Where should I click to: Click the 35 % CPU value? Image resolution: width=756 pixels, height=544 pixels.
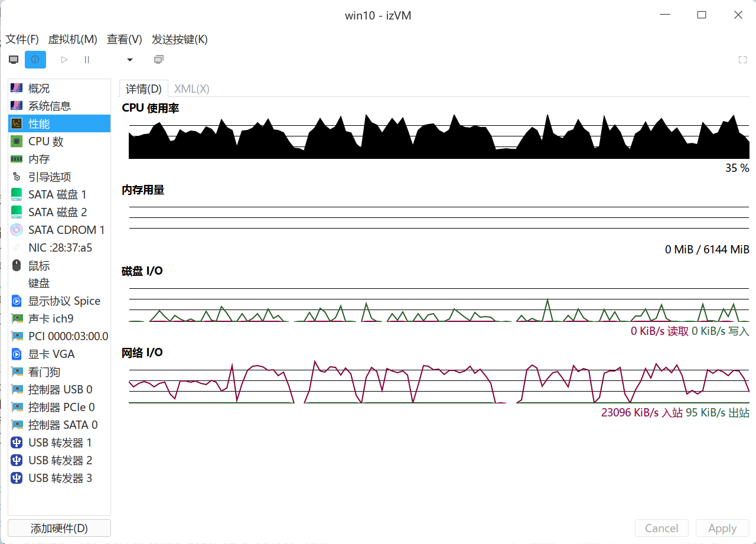[x=737, y=168]
